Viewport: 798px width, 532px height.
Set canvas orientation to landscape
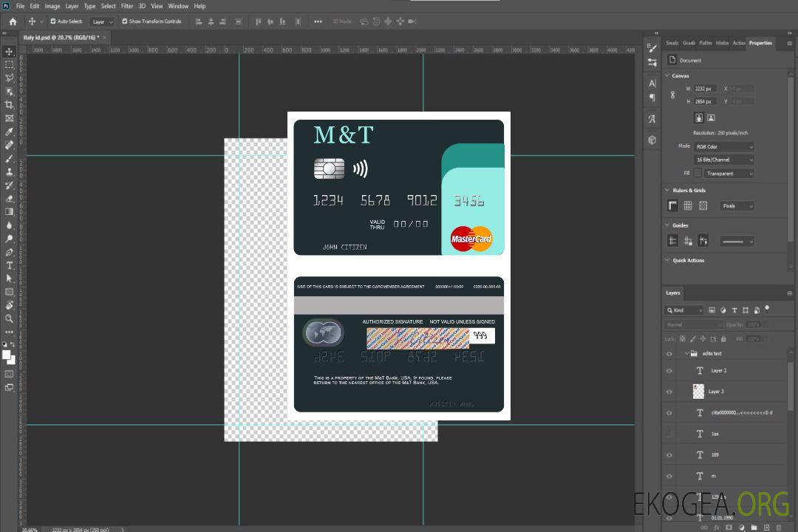point(711,118)
